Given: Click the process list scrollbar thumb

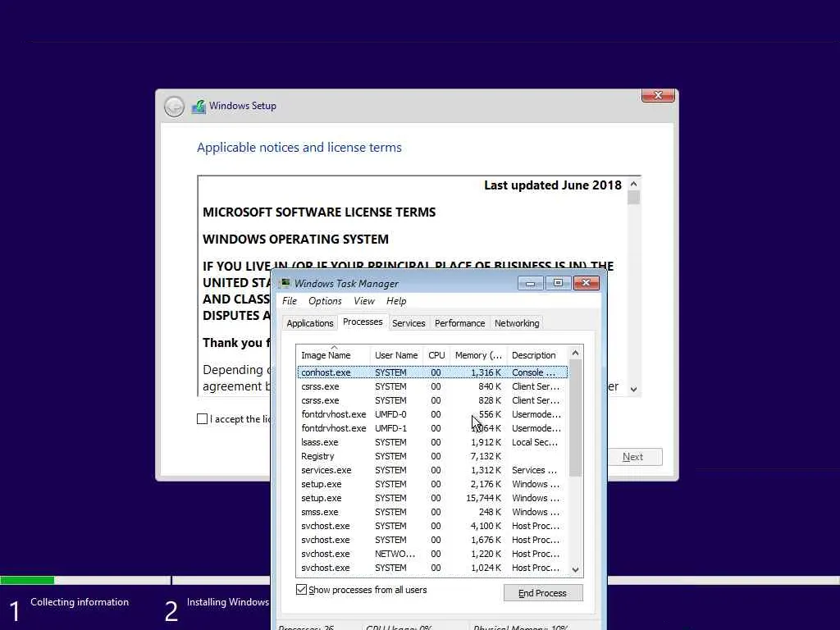Looking at the screenshot, I should tap(575, 418).
